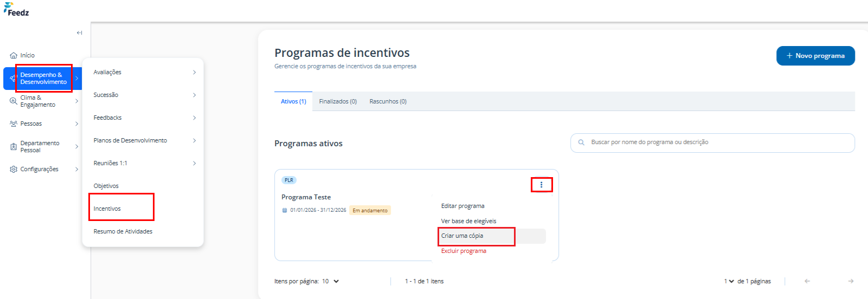This screenshot has height=299, width=868.
Task: Open Departamento Pessoal in sidebar
Action: tap(40, 147)
